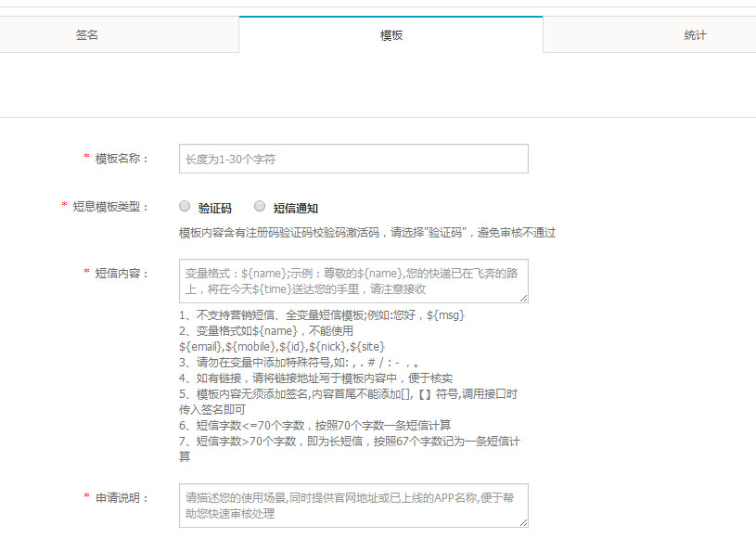This screenshot has height=551, width=756.
Task: Click into the 申请说明 text area
Action: (x=353, y=505)
